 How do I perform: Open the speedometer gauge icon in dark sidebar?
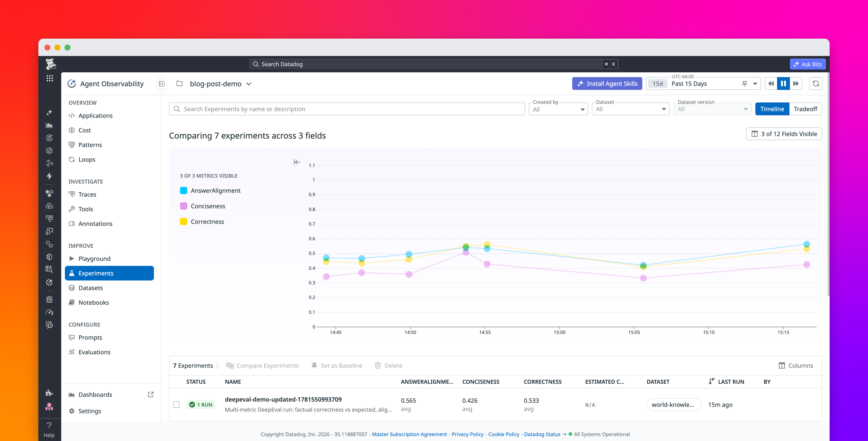pyautogui.click(x=49, y=312)
